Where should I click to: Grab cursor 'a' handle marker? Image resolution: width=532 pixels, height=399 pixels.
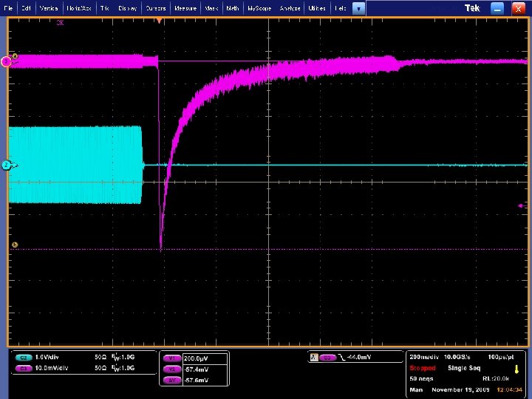pyautogui.click(x=15, y=56)
